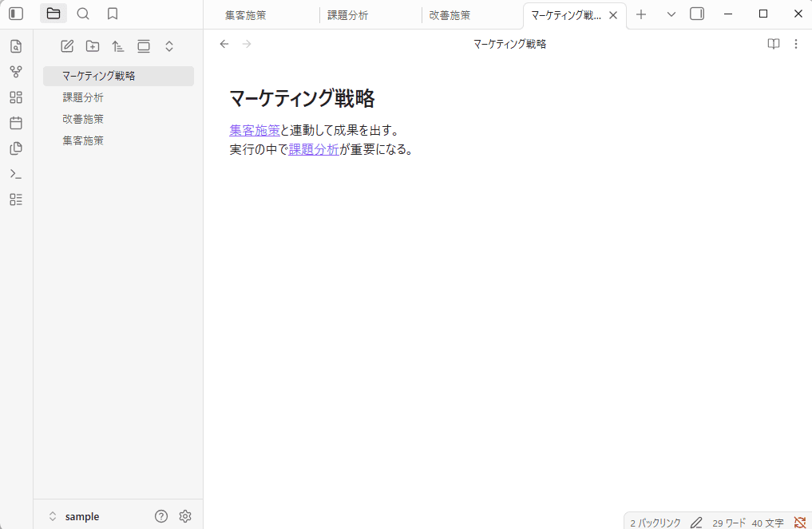Create a new folder in file explorer

click(x=93, y=46)
